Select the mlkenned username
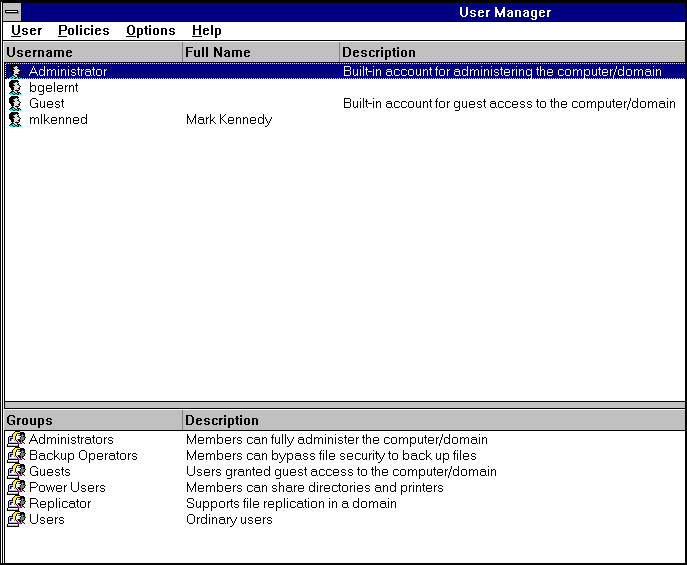This screenshot has width=687, height=565. pos(58,120)
